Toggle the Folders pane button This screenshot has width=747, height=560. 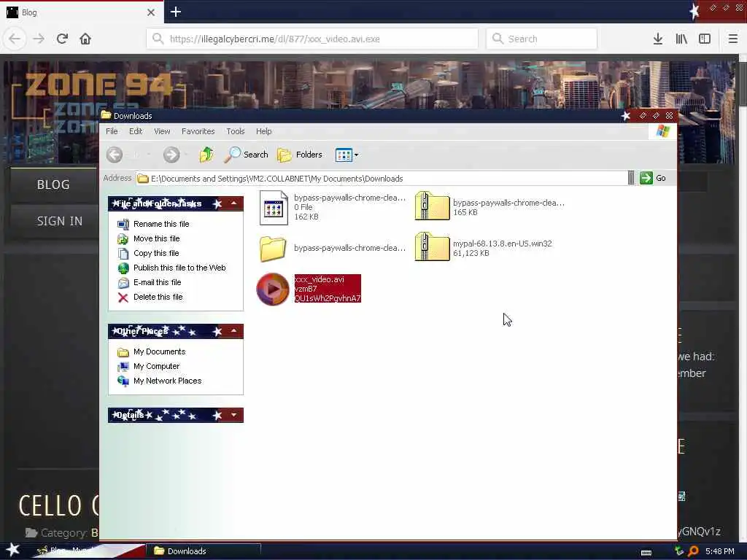(300, 155)
